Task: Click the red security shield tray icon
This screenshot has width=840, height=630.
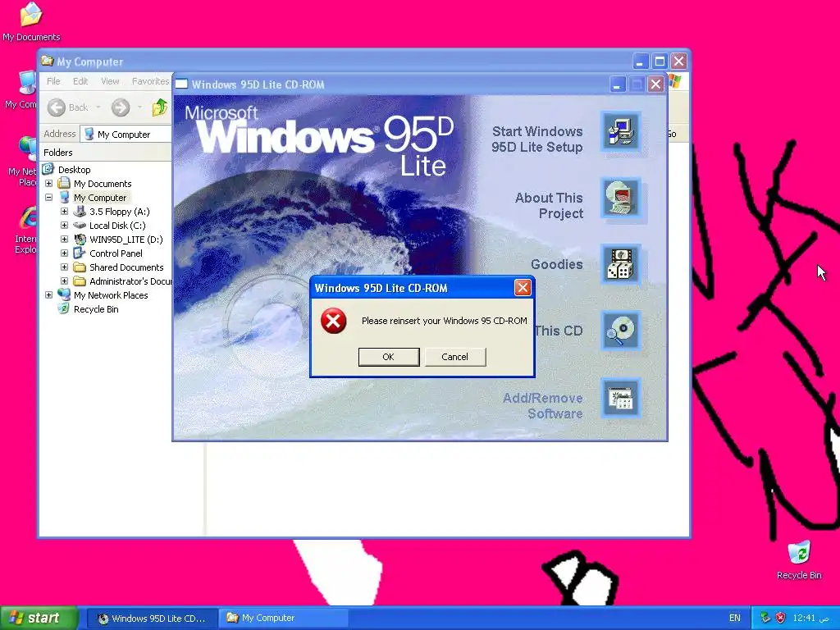Action: (x=781, y=619)
